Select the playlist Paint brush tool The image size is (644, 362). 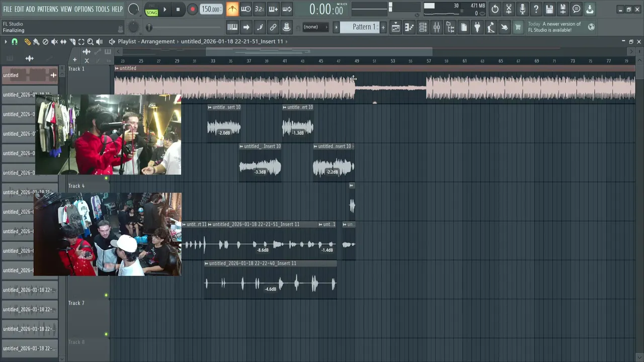click(x=36, y=42)
